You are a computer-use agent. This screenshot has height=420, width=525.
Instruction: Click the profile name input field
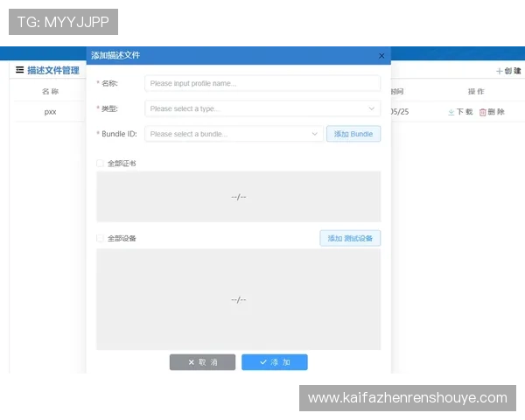pyautogui.click(x=262, y=84)
